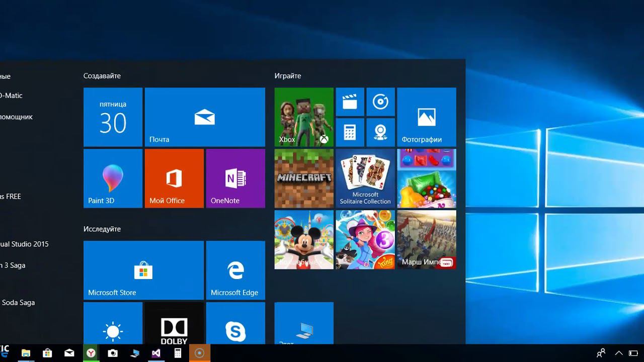Open Microsoft Solitaire Collection tile
Viewport: 644px width, 362px height.
(365, 178)
